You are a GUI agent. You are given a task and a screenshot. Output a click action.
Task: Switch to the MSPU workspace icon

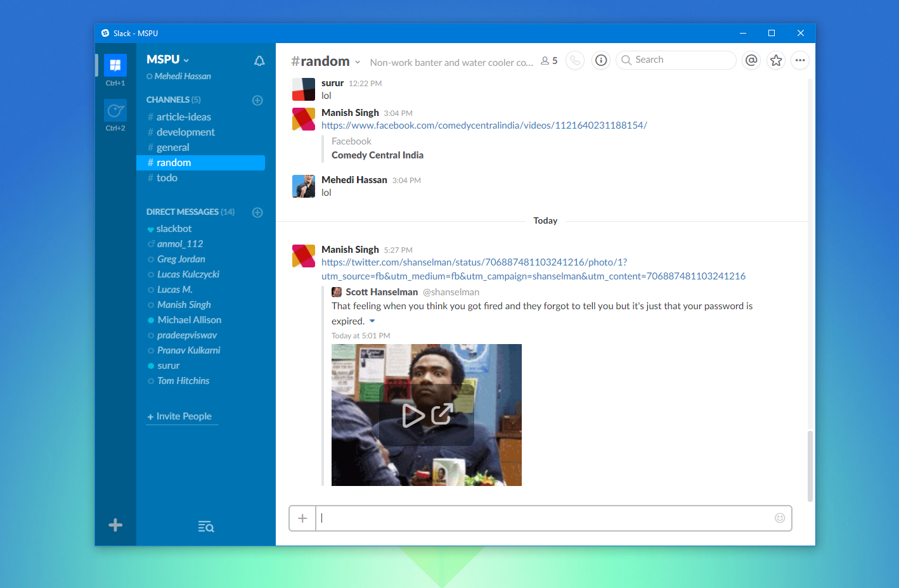coord(115,65)
